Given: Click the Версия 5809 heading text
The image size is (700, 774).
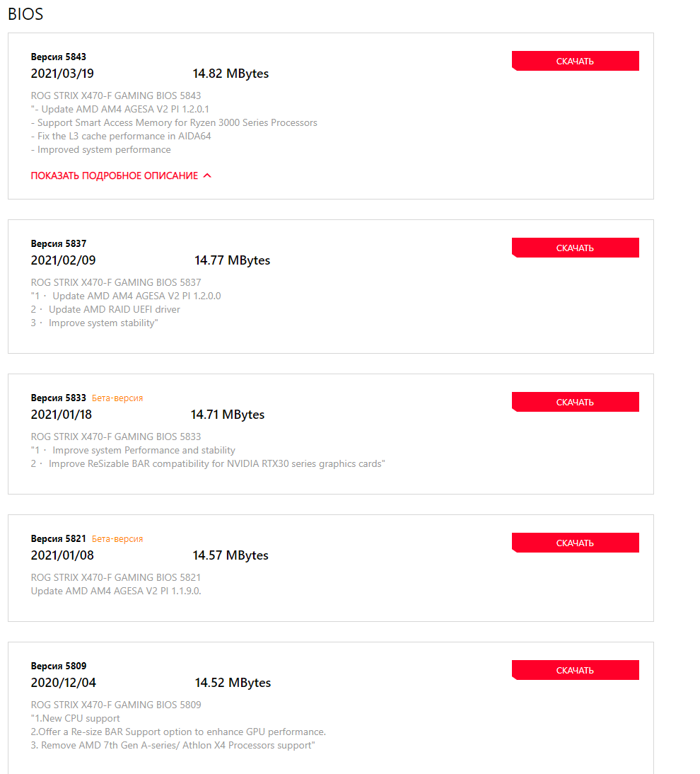Looking at the screenshot, I should [x=59, y=666].
